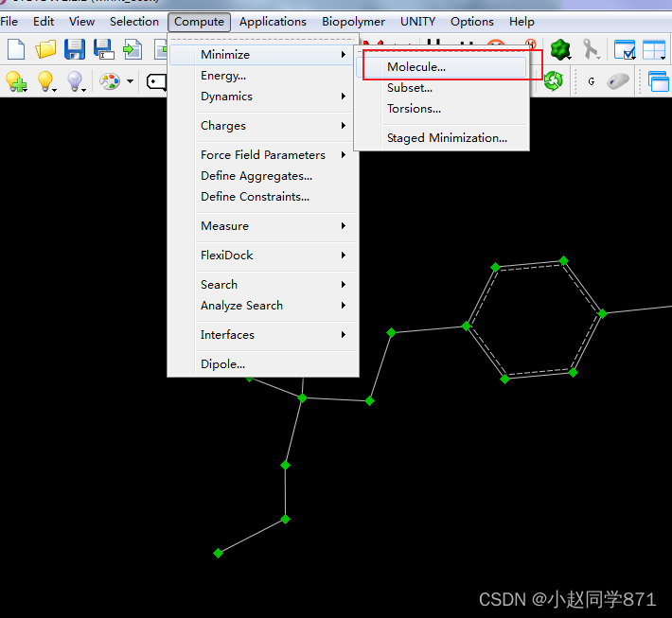Image resolution: width=672 pixels, height=618 pixels.
Task: Click the import file icon with green arrow
Action: (x=133, y=50)
